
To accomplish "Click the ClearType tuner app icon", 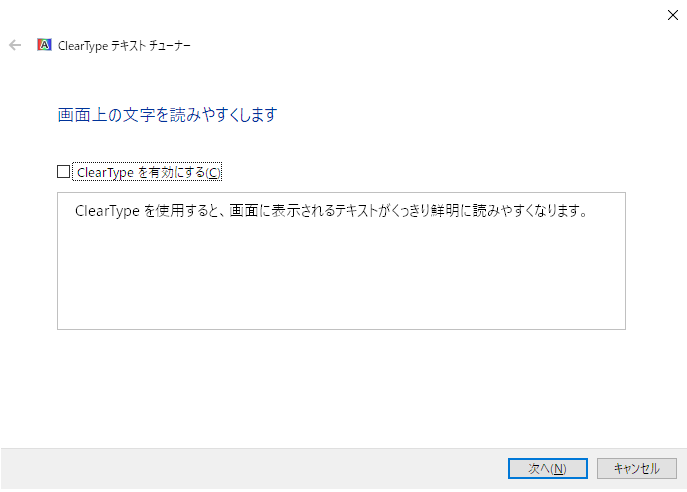I will [x=44, y=45].
